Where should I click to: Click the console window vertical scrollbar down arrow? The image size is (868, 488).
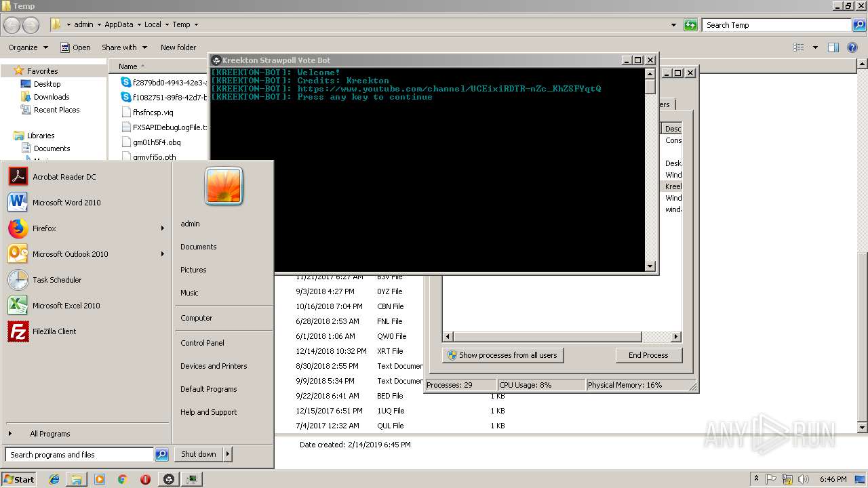click(x=650, y=266)
